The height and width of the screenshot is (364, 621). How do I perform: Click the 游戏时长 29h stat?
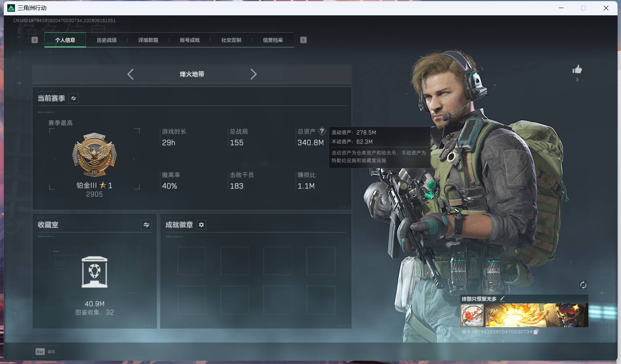[174, 137]
